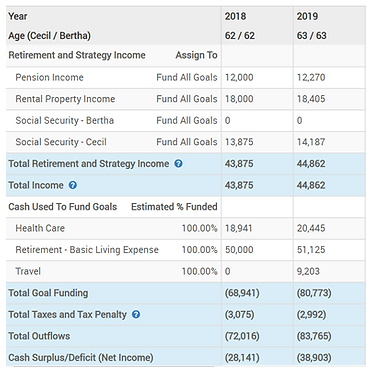Select the 2019 year column header
Image resolution: width=372 pixels, height=370 pixels.
[307, 16]
